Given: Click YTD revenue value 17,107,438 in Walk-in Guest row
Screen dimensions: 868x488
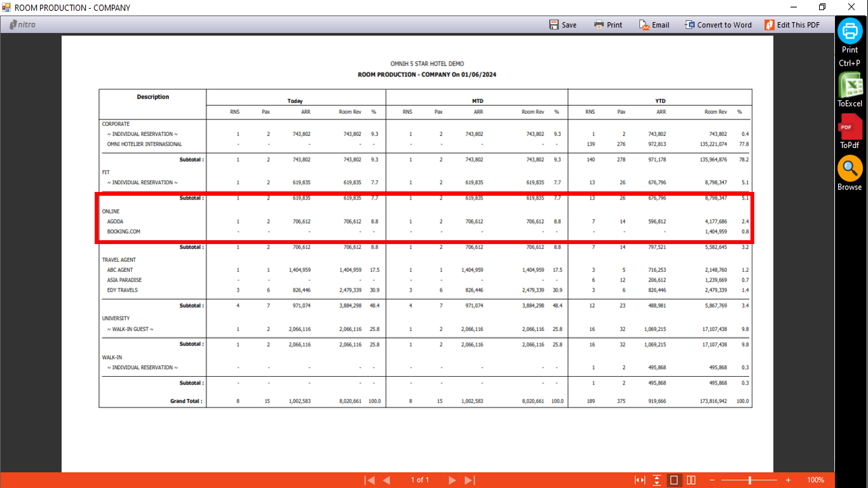Looking at the screenshot, I should coord(712,329).
